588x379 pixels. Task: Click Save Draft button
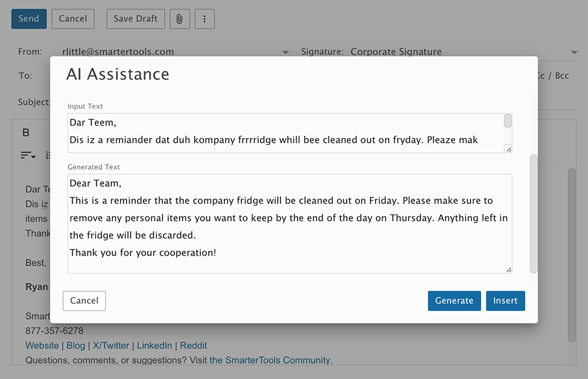pyautogui.click(x=135, y=19)
